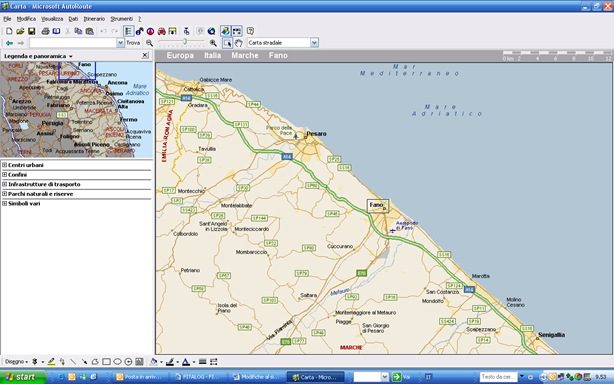Click the Cut scissors icon
This screenshot has height=384, width=614.
coord(68,31)
